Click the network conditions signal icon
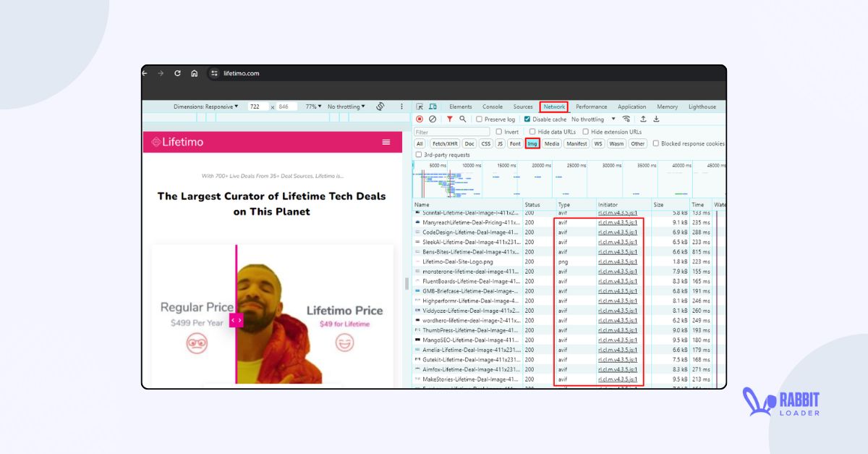This screenshot has width=868, height=454. point(625,119)
